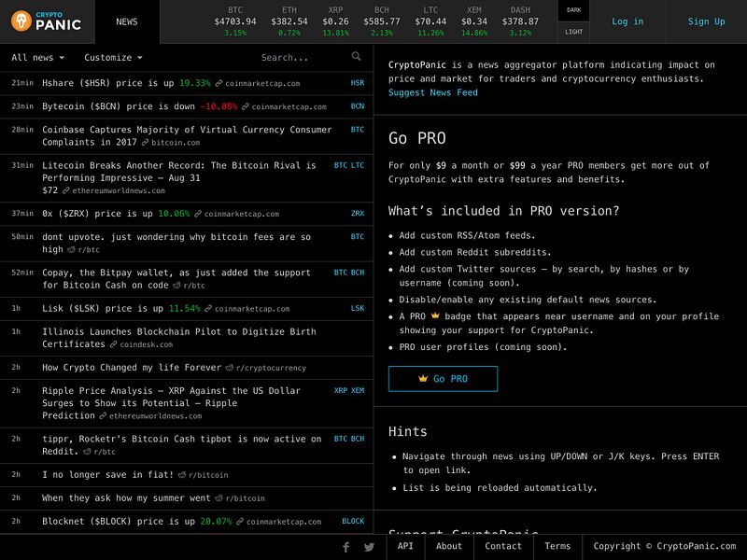Open Coinbase Captures Majority of Complaints headline

[187, 135]
